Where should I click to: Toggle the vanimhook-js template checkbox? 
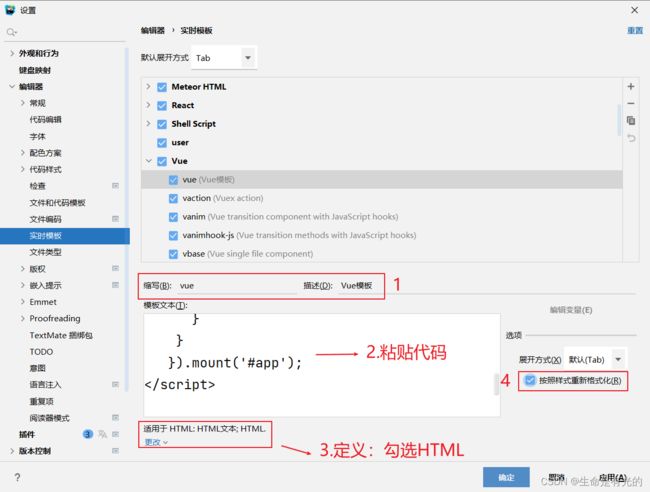173,235
